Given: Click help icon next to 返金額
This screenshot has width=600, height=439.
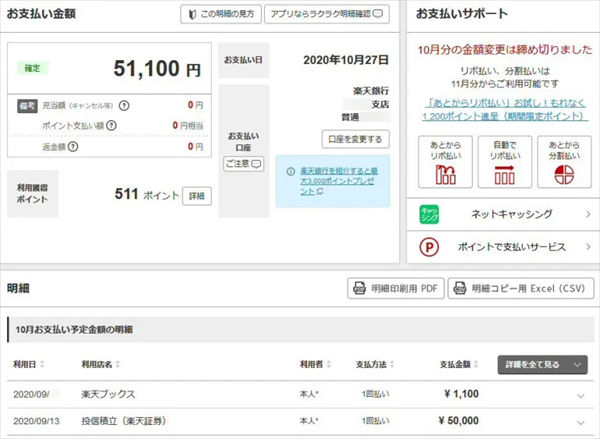Looking at the screenshot, I should 73,147.
